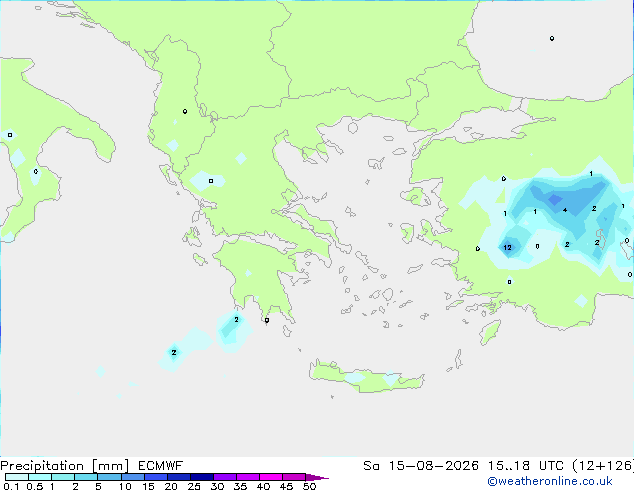Click the '0' value in the Black Sea
The image size is (634, 490).
coord(552,39)
